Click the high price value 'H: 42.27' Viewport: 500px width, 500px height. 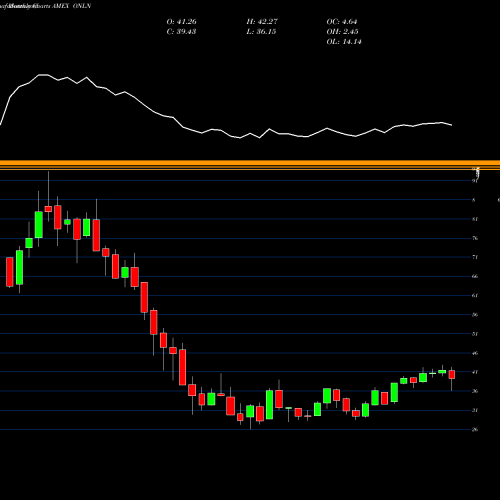262,22
